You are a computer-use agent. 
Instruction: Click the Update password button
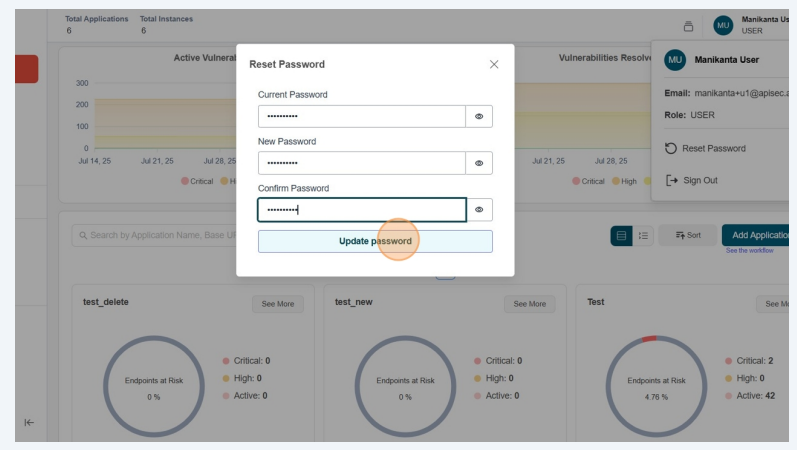[375, 241]
